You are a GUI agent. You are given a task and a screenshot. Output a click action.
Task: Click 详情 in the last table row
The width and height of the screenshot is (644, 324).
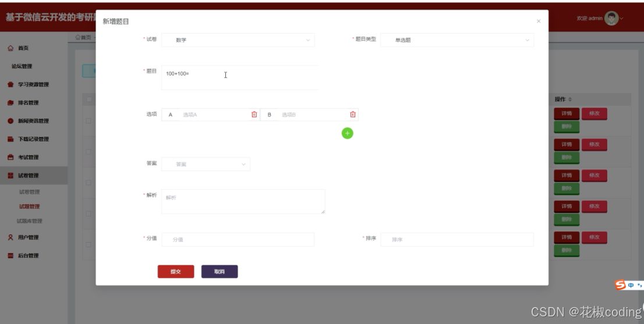tap(567, 237)
